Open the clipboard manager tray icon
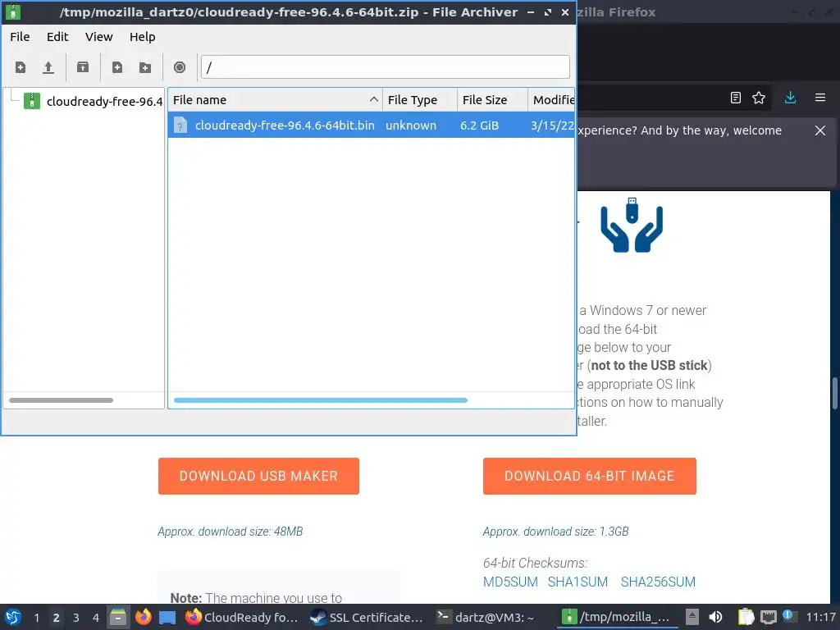This screenshot has width=840, height=630. [x=746, y=617]
